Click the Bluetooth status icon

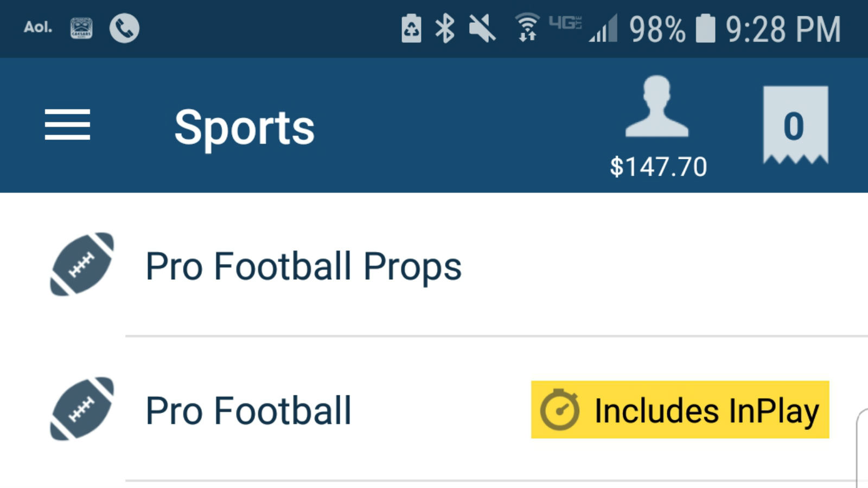445,30
